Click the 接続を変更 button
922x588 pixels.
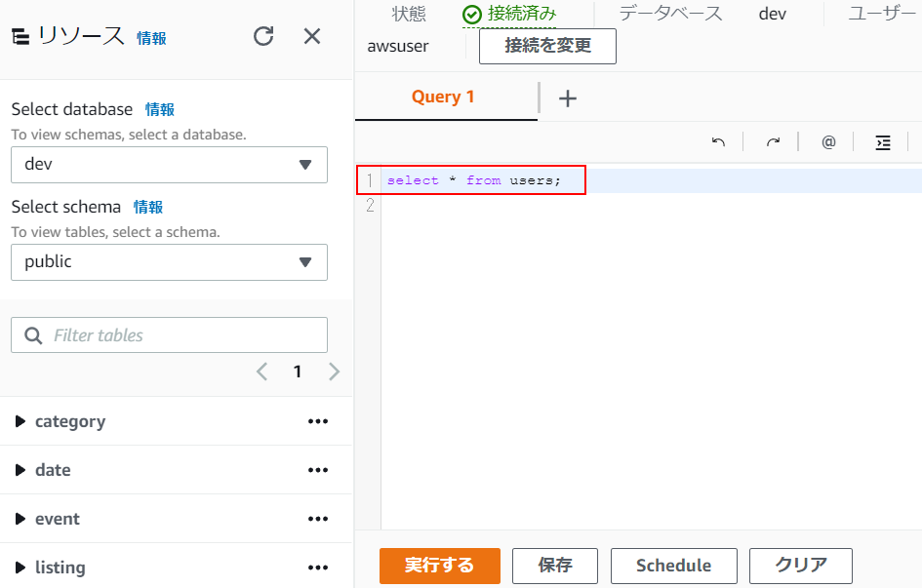[547, 46]
